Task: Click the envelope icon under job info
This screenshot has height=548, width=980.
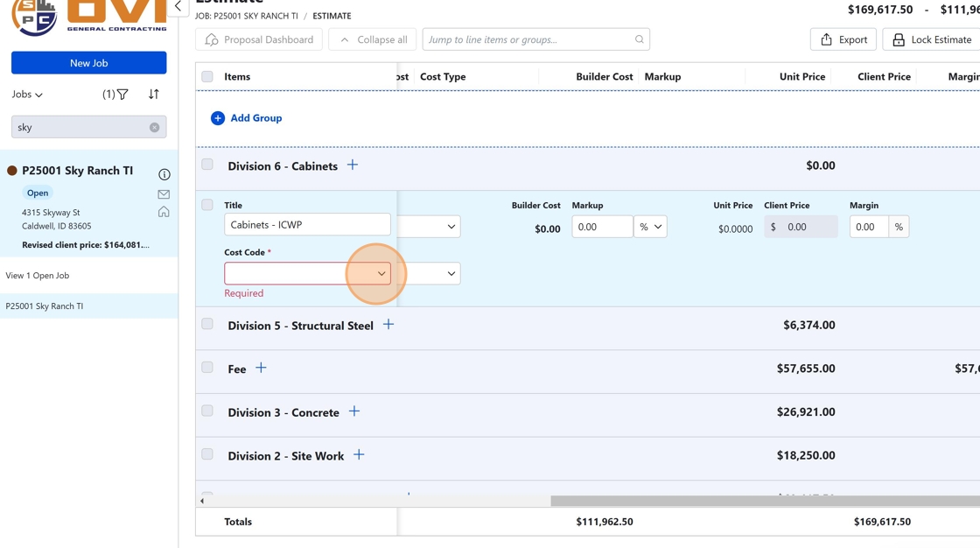Action: point(164,194)
